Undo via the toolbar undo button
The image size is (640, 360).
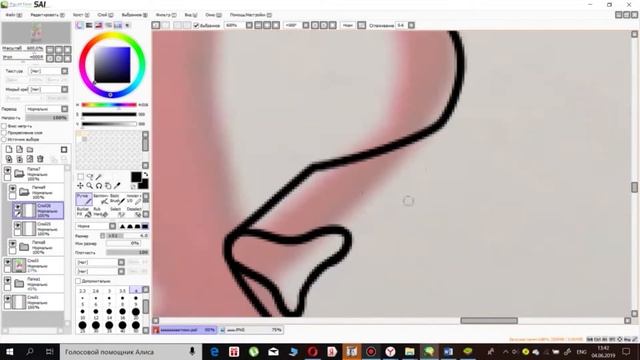156,25
